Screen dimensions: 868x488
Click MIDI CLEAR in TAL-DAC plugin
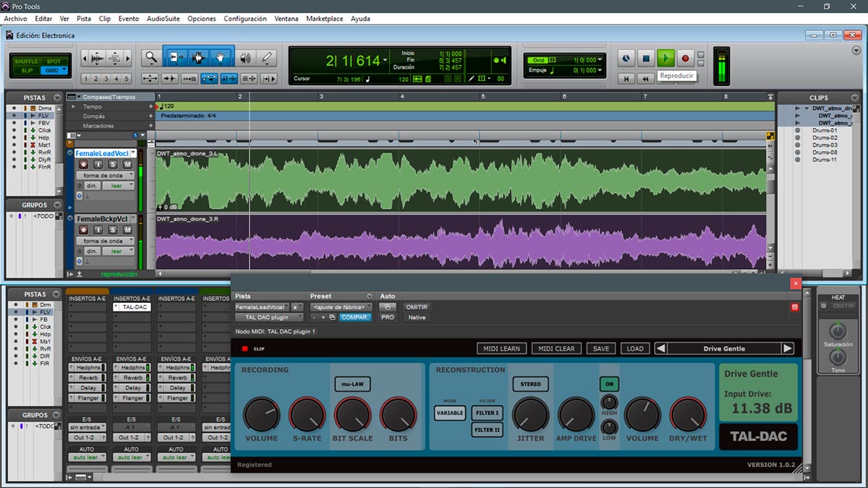pos(556,348)
